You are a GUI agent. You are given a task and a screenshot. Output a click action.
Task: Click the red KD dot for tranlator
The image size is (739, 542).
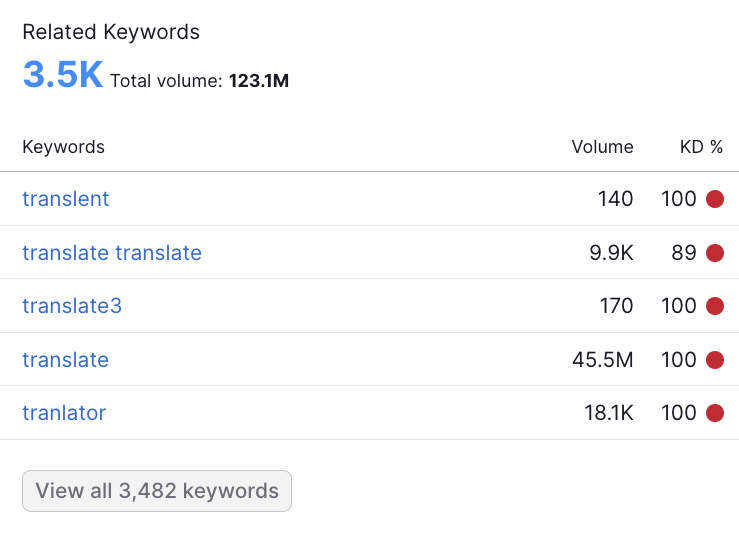click(x=714, y=413)
